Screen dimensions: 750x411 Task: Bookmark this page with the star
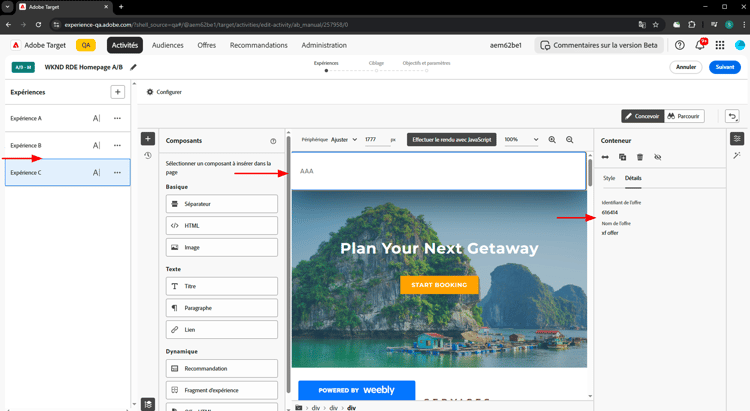(656, 24)
